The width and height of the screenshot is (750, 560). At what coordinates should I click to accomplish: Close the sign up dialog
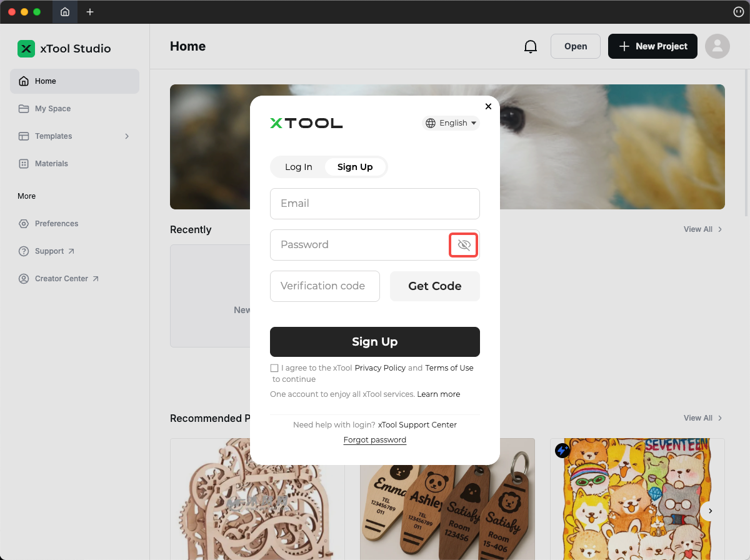point(488,106)
